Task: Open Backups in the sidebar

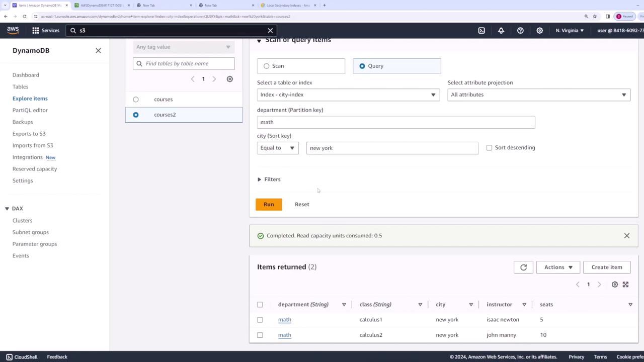Action: [x=23, y=122]
